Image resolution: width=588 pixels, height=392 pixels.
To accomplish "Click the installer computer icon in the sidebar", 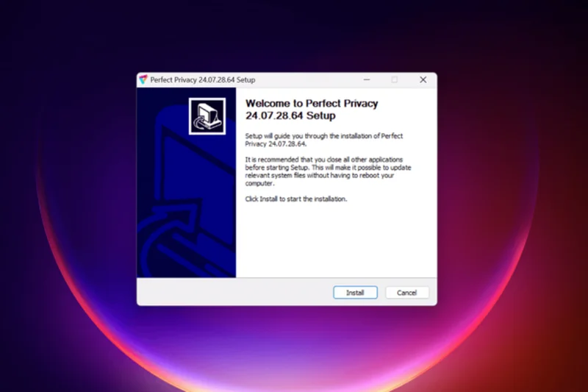I will pos(207,116).
